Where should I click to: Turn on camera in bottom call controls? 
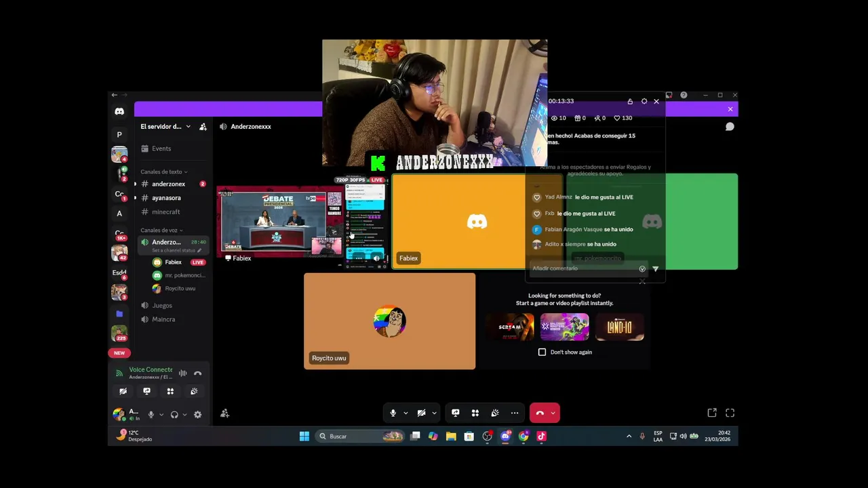(x=421, y=413)
